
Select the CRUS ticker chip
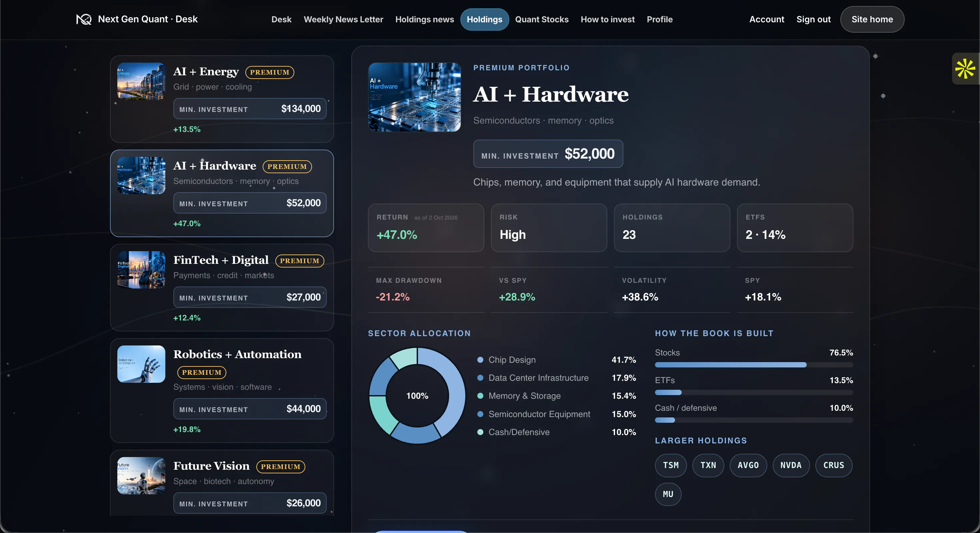(x=834, y=465)
